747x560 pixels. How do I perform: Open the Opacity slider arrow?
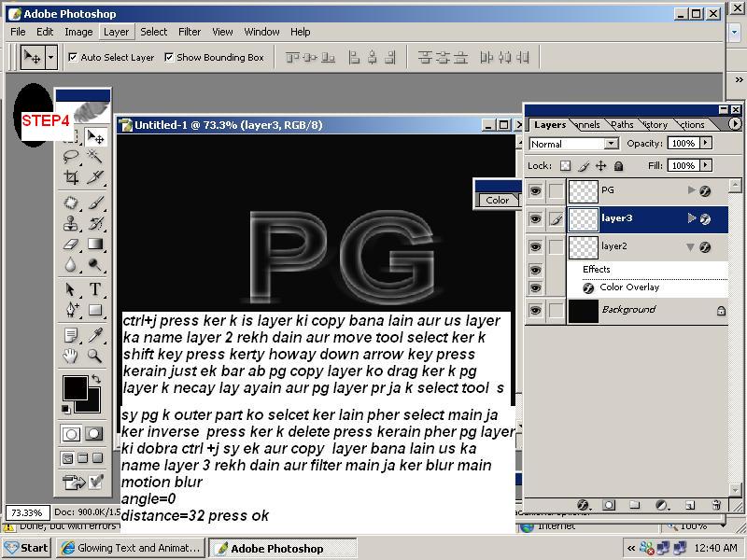(706, 143)
